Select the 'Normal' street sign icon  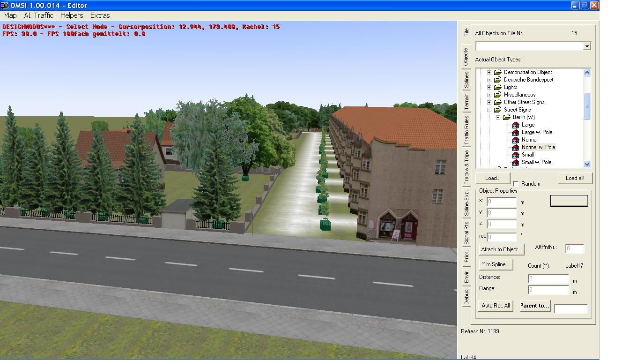point(516,140)
